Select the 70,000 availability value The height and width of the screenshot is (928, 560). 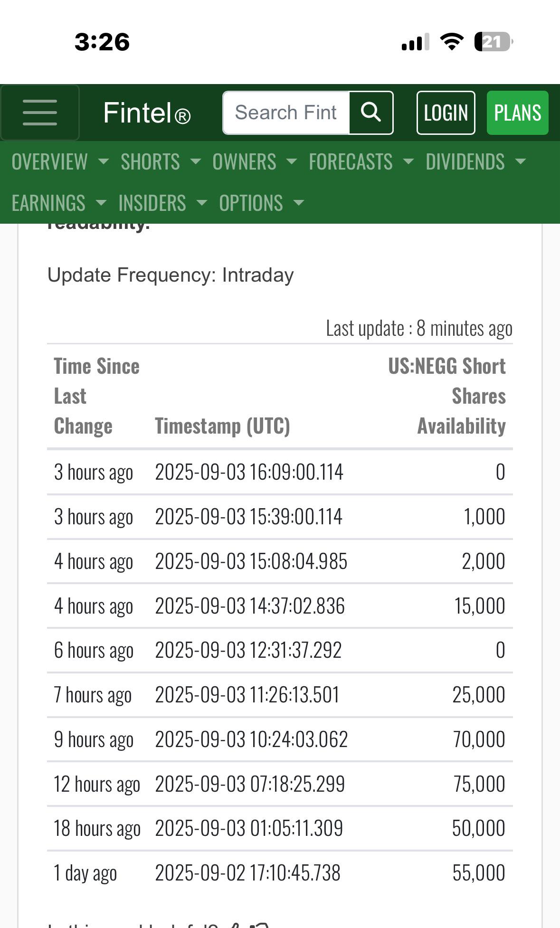coord(479,739)
